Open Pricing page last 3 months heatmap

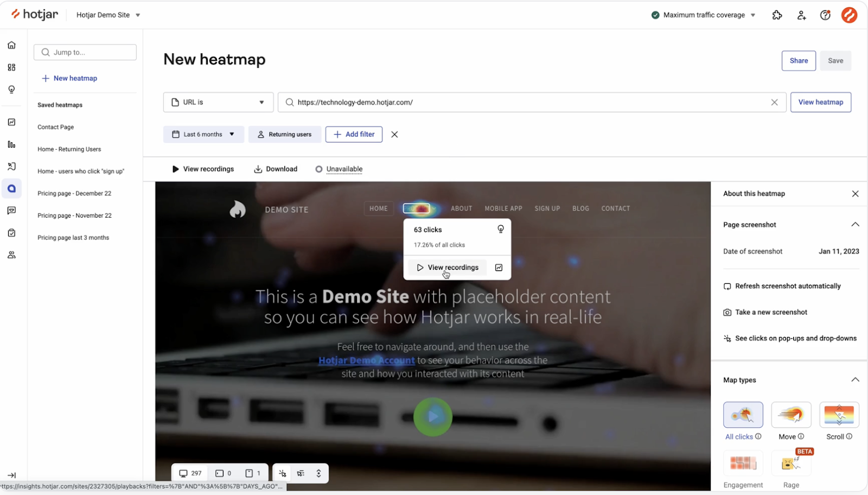73,238
